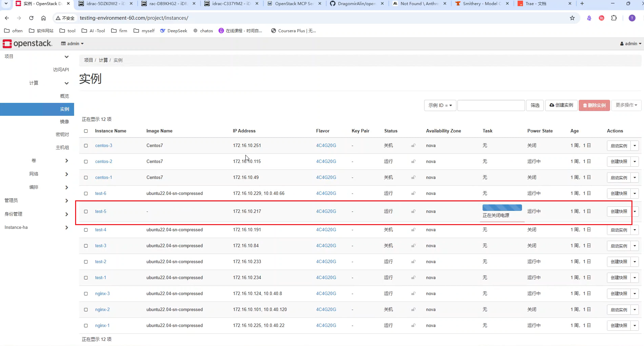Click lock icon in centos-3 row
The image size is (644, 346).
(x=413, y=146)
